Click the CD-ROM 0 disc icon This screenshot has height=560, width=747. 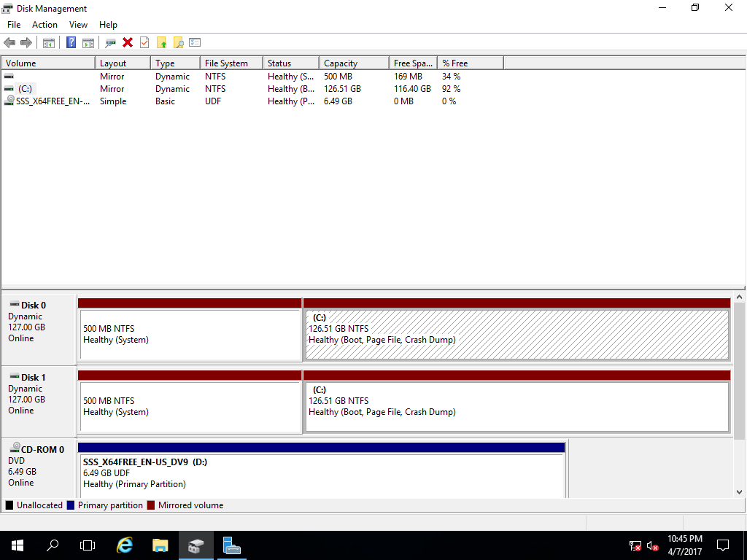[15, 447]
